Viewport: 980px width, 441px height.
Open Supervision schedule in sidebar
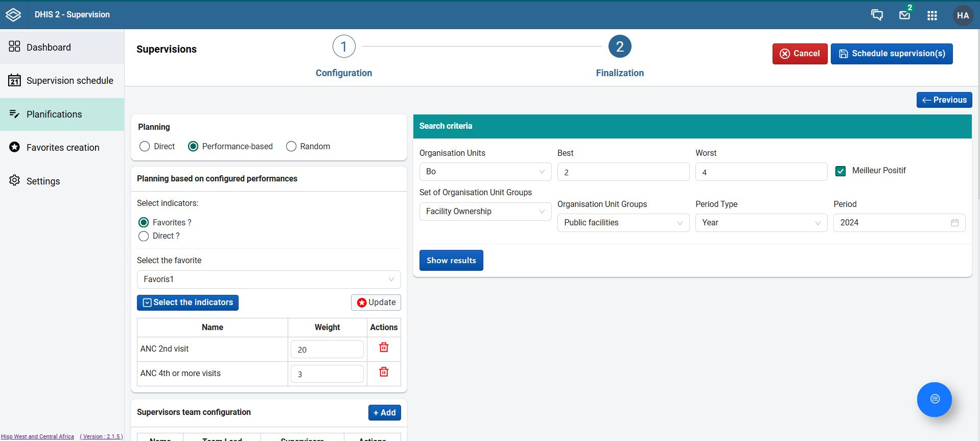tap(62, 81)
